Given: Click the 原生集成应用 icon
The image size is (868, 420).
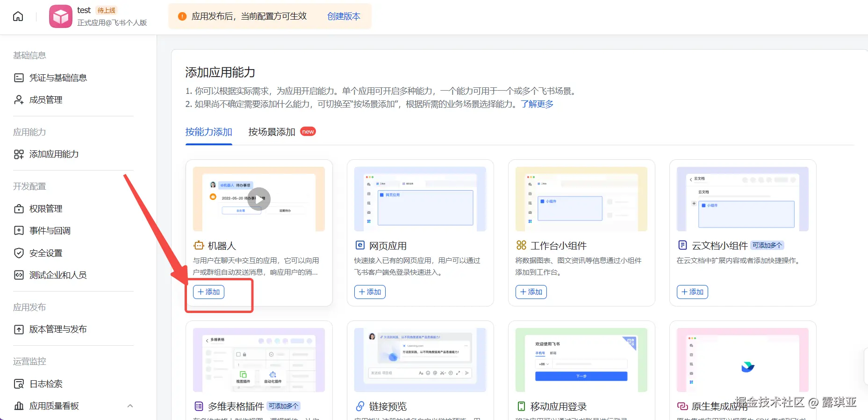Looking at the screenshot, I should (x=682, y=406).
